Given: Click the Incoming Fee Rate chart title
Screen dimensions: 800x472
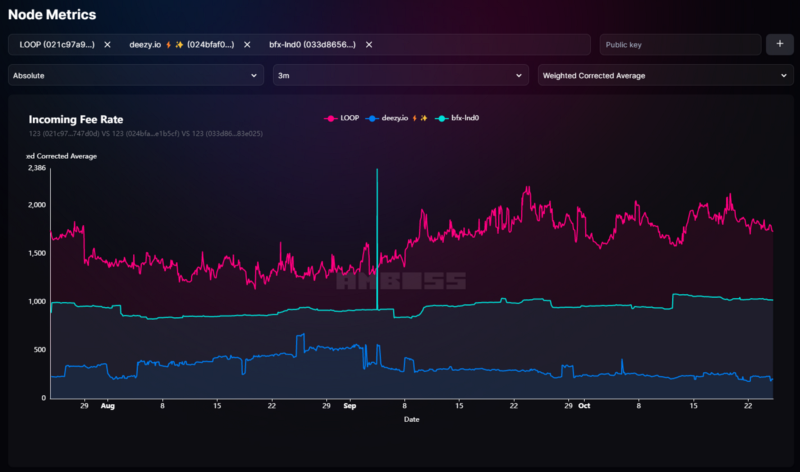Looking at the screenshot, I should 76,119.
